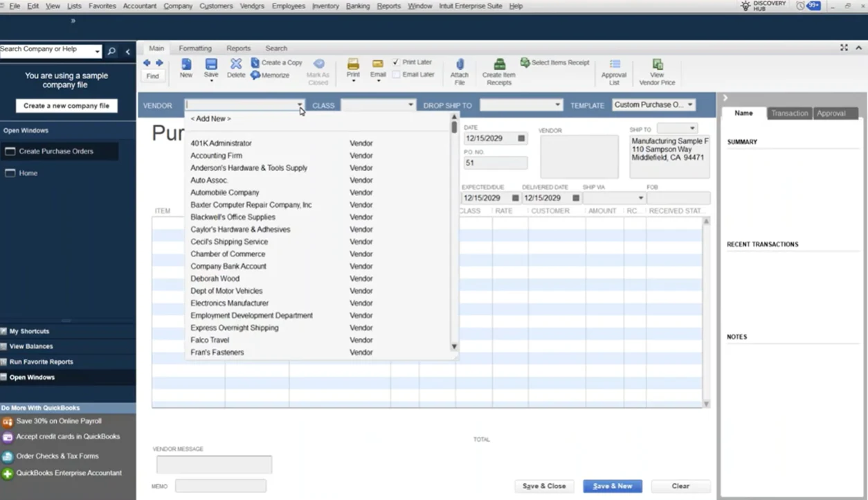
Task: Open the Template dropdown
Action: point(690,105)
